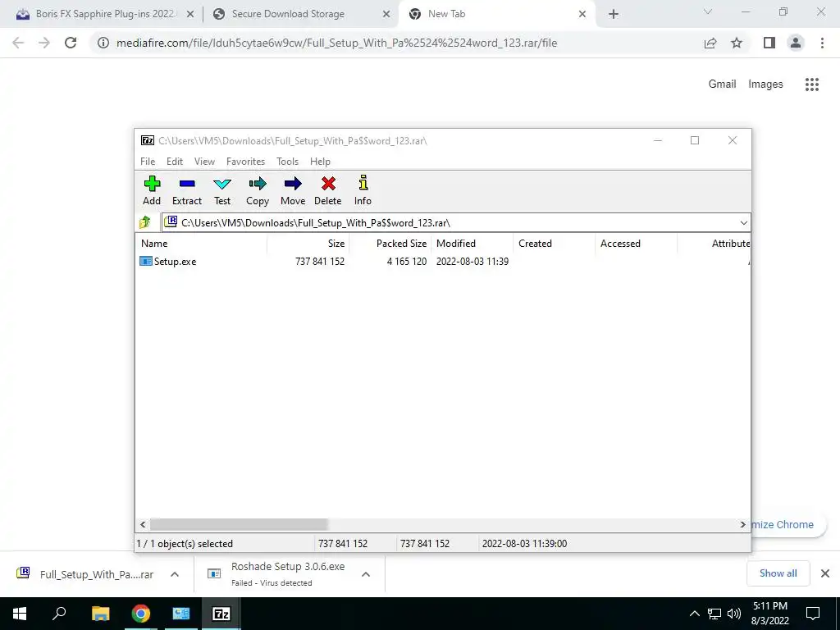Click the horizontal scrollbar thumb in 7-Zip
This screenshot has height=630, width=840.
pyautogui.click(x=239, y=524)
